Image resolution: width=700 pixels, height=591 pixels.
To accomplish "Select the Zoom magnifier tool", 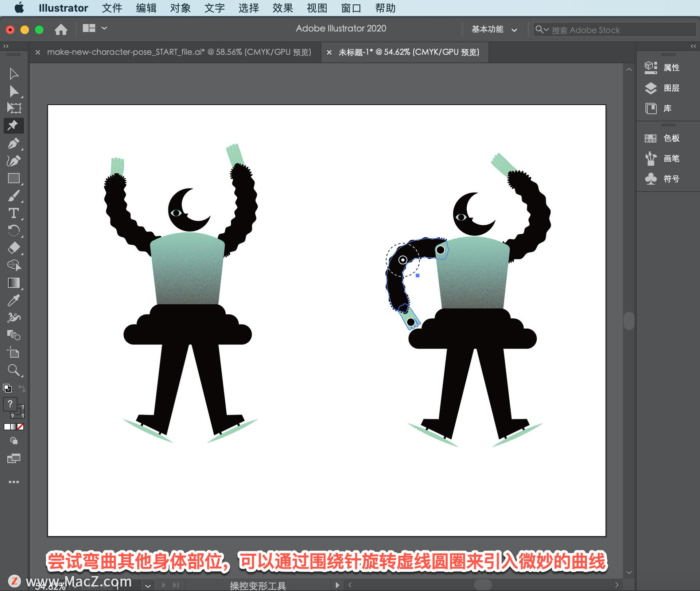I will 14,370.
